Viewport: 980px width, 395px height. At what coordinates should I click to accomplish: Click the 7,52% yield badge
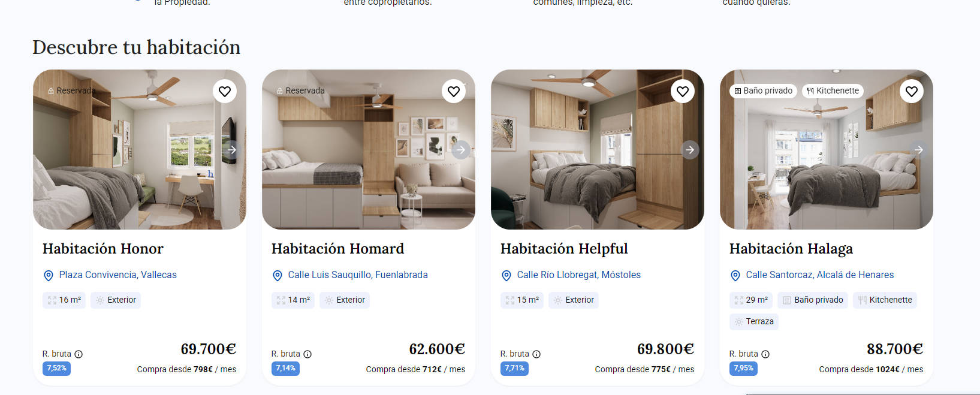tap(56, 368)
